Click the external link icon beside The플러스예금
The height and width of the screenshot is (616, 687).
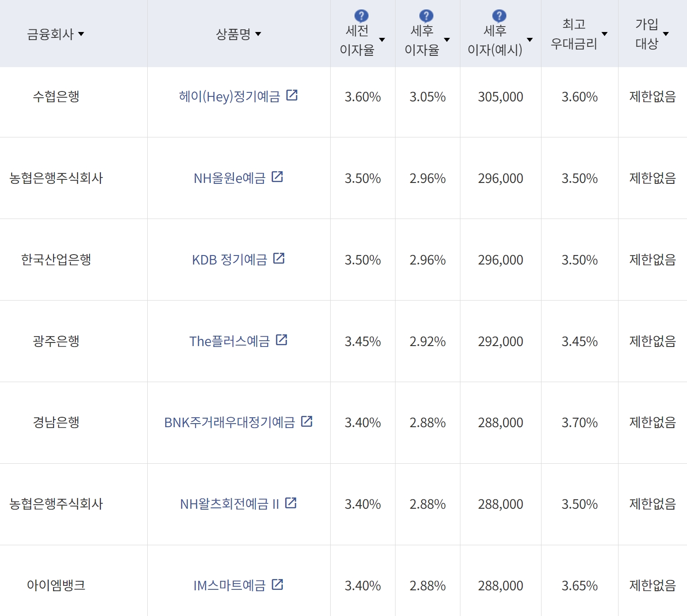(282, 341)
